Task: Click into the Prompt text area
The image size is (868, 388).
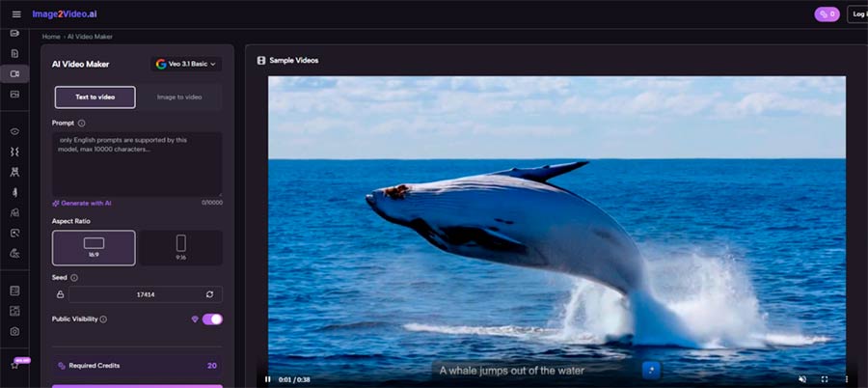Action: tap(137, 164)
